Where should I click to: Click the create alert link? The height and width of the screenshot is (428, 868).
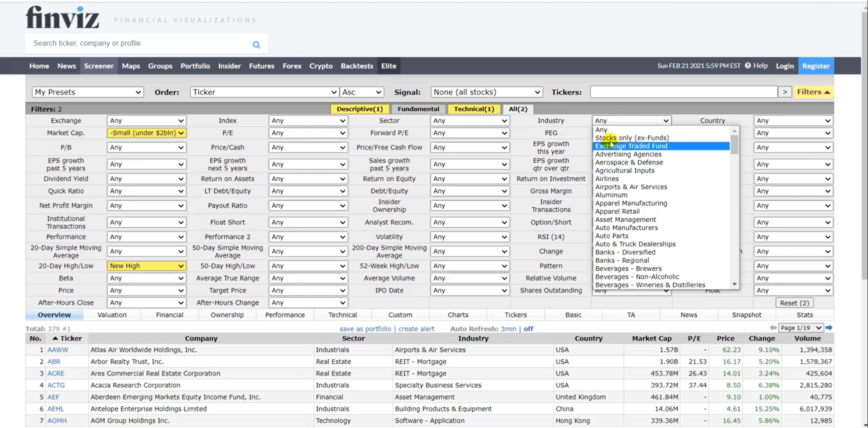pos(416,329)
